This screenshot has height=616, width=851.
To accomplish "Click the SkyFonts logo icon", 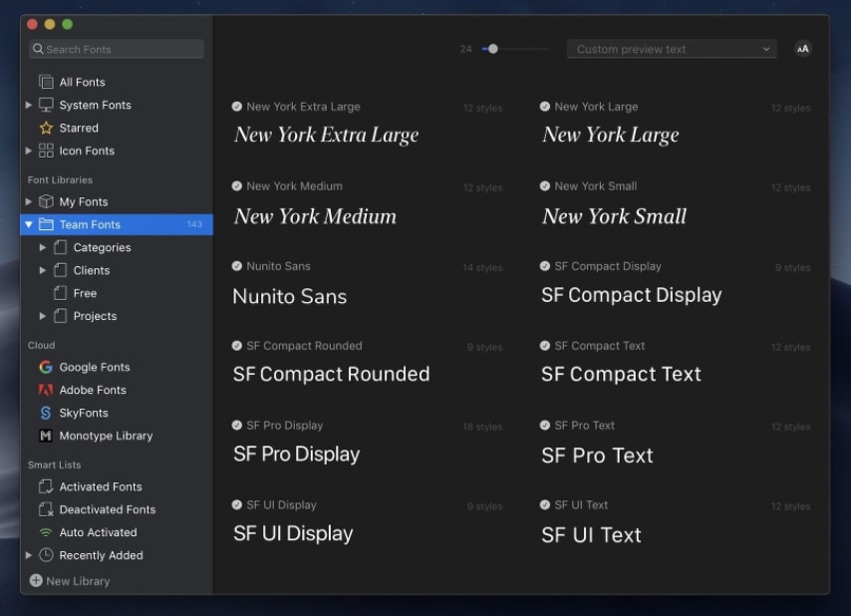I will [46, 413].
